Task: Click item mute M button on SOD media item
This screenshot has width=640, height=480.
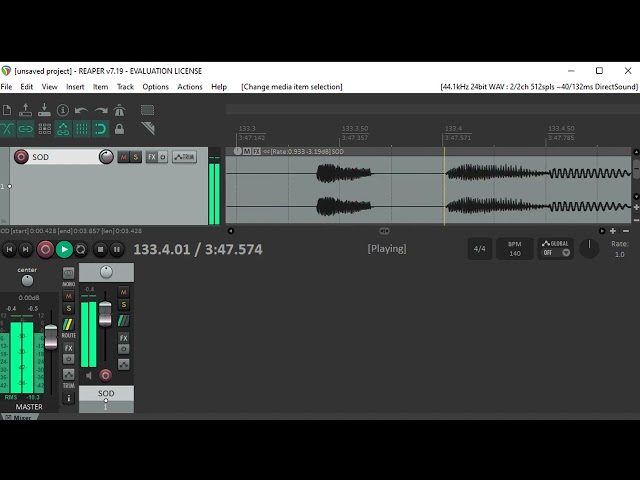Action: 247,151
